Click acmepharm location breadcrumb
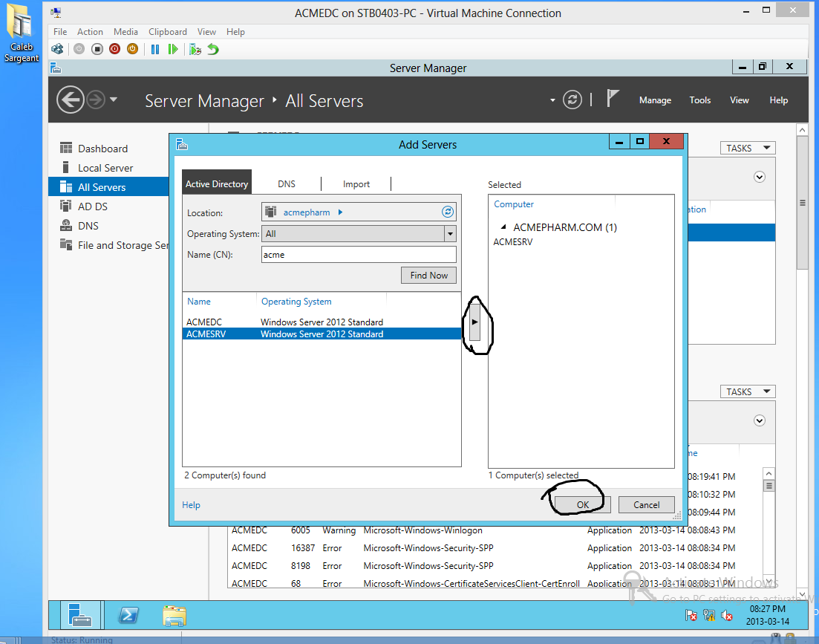819x644 pixels. pyautogui.click(x=307, y=212)
